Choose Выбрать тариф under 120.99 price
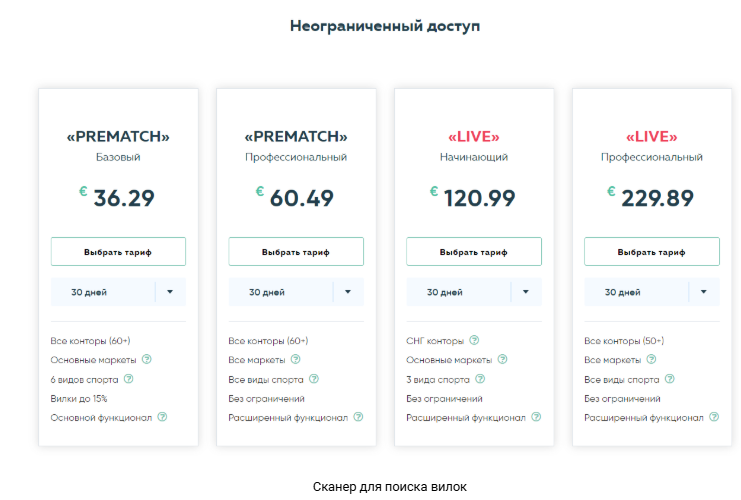The width and height of the screenshot is (741, 500). [474, 252]
